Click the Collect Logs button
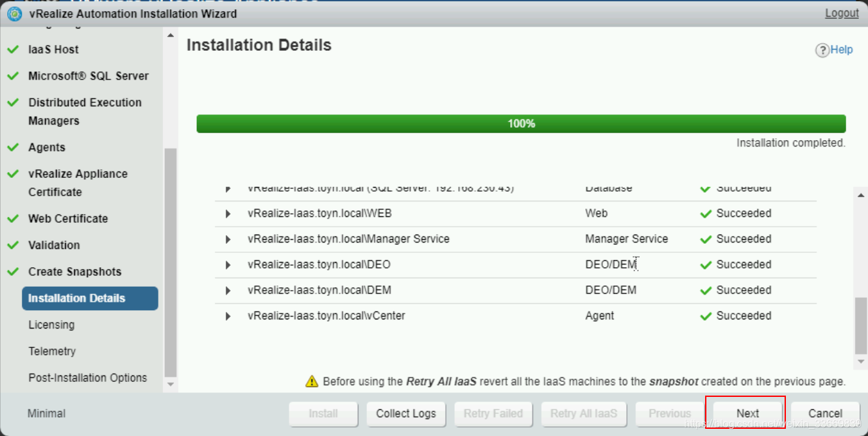Viewport: 868px width, 436px height. (x=406, y=414)
